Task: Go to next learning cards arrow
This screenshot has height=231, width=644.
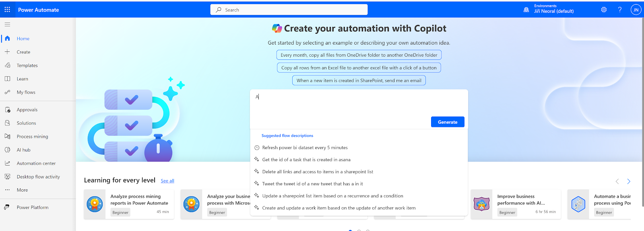Action: click(x=629, y=182)
